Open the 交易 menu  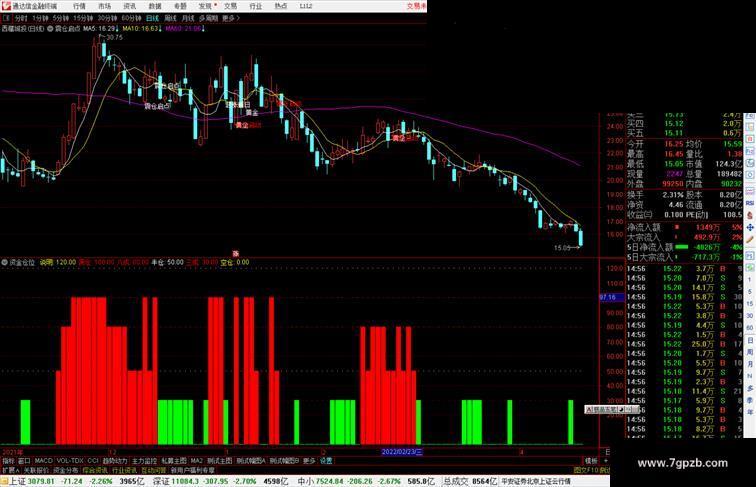click(230, 6)
